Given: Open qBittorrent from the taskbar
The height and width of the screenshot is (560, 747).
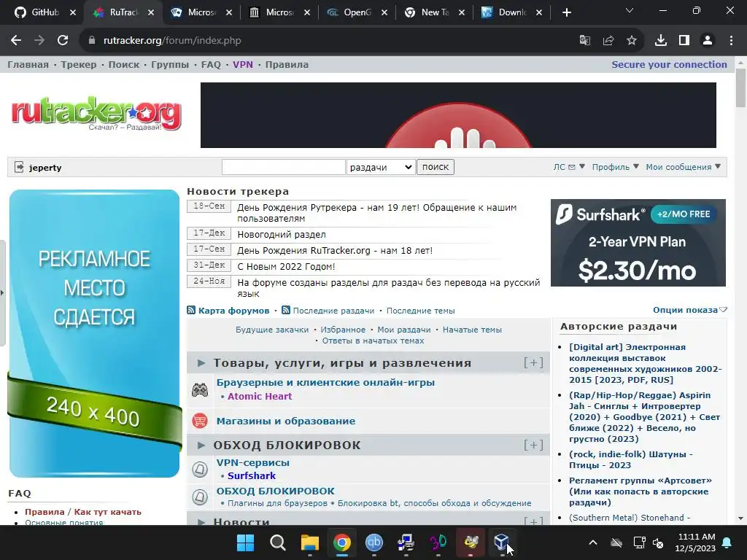Looking at the screenshot, I should pos(374,542).
